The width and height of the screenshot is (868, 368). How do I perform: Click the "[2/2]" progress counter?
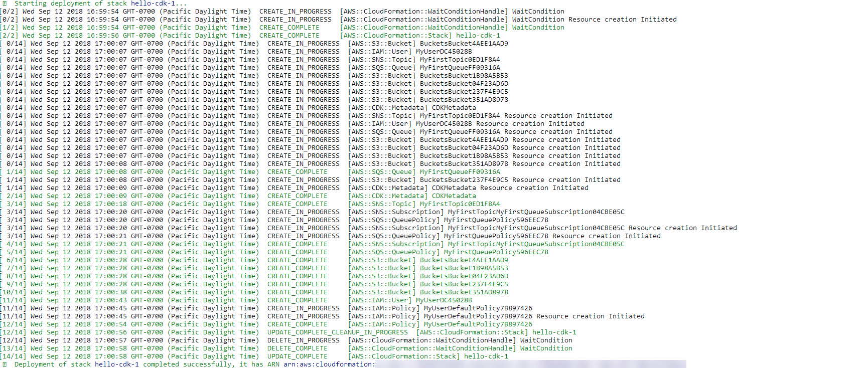coord(9,36)
